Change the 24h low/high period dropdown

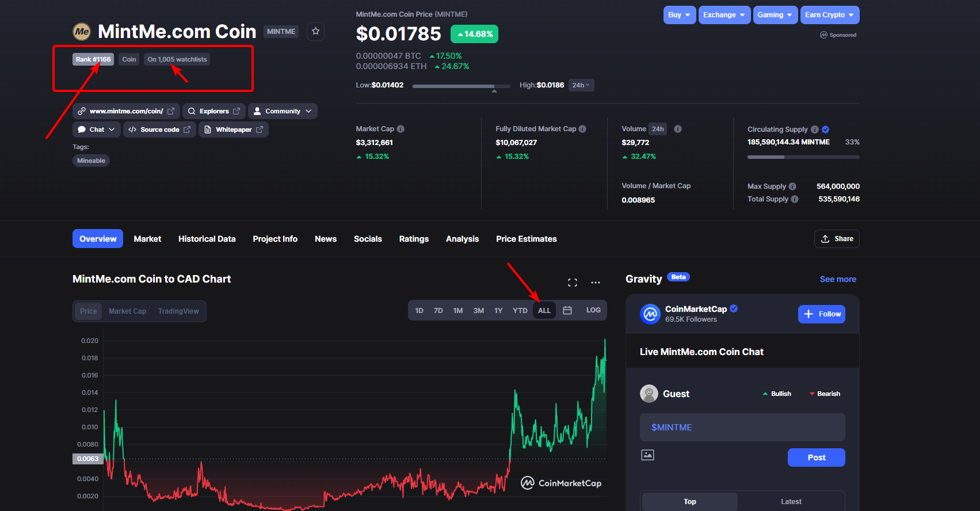pos(581,85)
